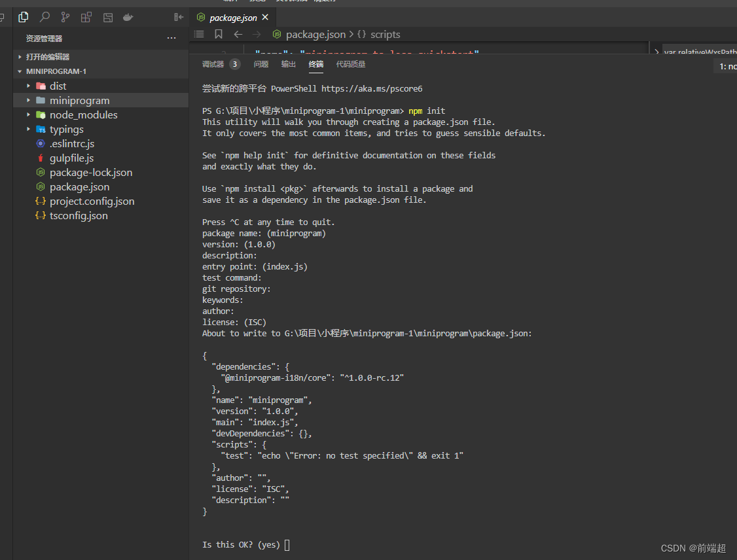Click scripts in the breadcrumb
This screenshot has height=560, width=737.
pyautogui.click(x=385, y=34)
